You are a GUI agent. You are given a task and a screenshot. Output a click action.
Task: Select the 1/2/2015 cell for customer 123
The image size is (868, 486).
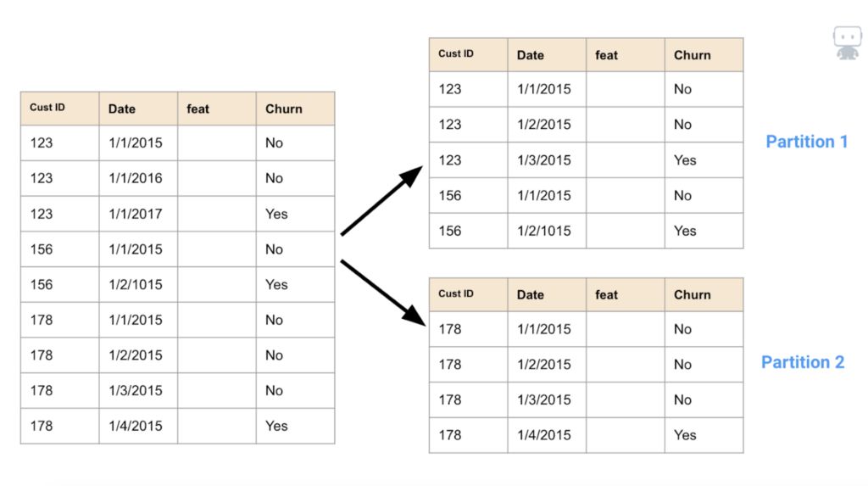(547, 125)
